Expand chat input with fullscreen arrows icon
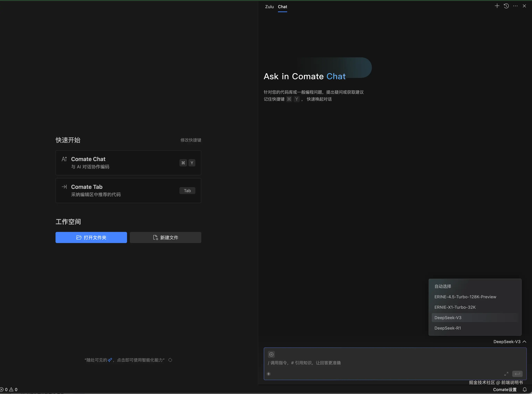532x394 pixels. point(506,374)
